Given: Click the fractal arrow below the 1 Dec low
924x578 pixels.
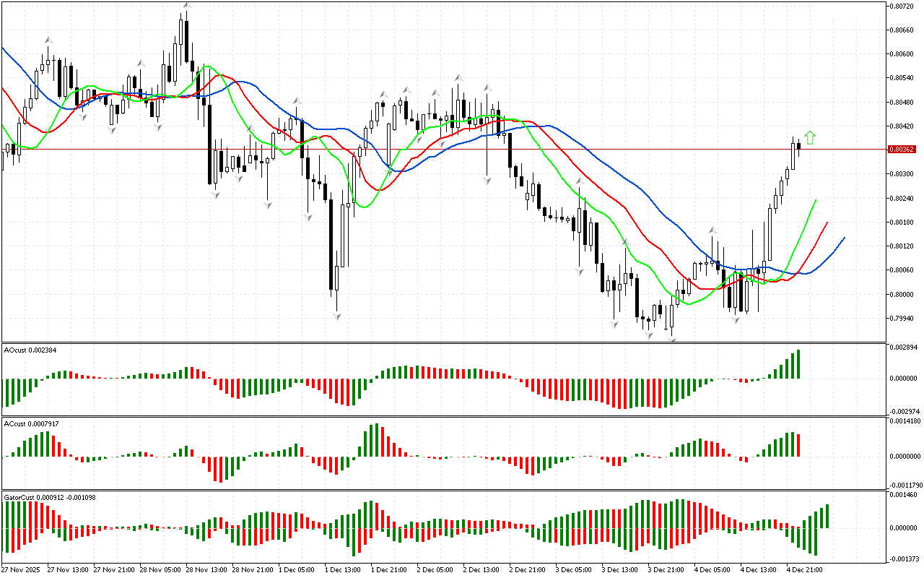Looking at the screenshot, I should (x=336, y=316).
